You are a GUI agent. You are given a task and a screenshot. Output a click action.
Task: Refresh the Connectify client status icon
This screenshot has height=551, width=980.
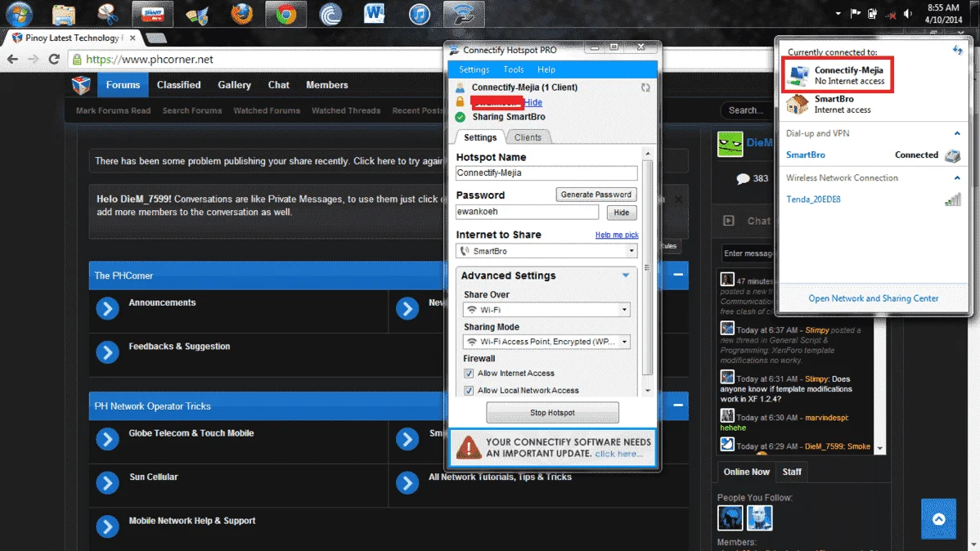point(645,87)
